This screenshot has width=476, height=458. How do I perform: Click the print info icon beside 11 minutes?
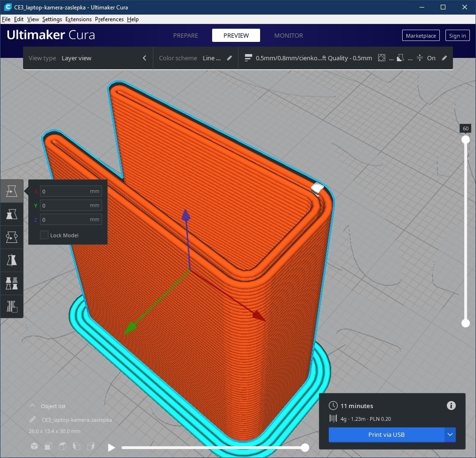tap(451, 406)
